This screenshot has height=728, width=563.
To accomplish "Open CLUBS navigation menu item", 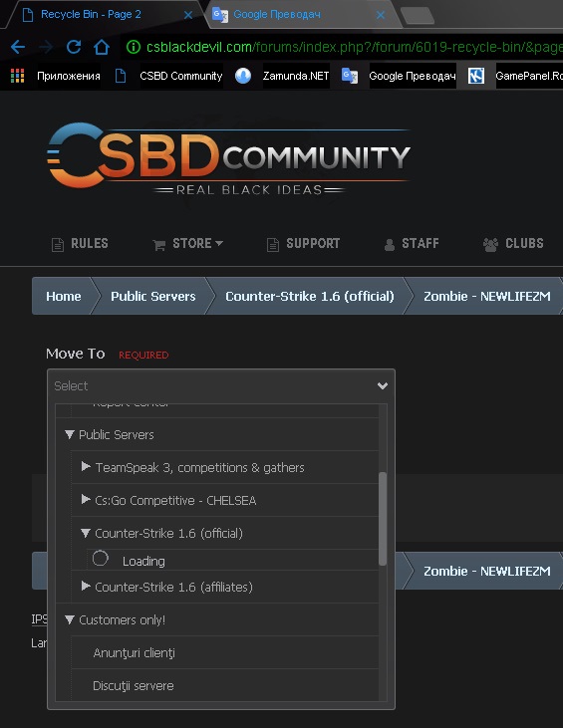I will point(513,243).
